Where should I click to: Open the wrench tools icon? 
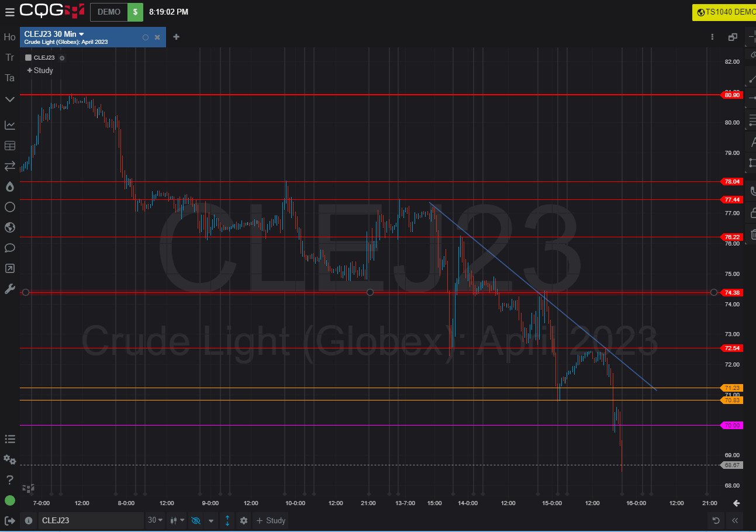[9, 289]
